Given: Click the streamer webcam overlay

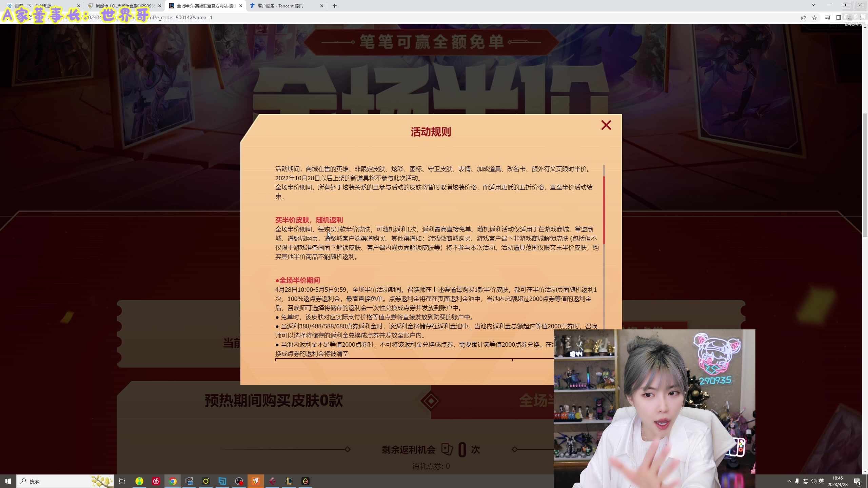Looking at the screenshot, I should tap(654, 408).
